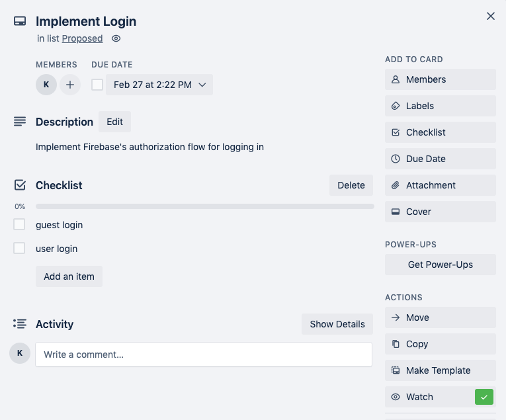Open the Members option in Add to Card
This screenshot has width=506, height=420.
440,79
